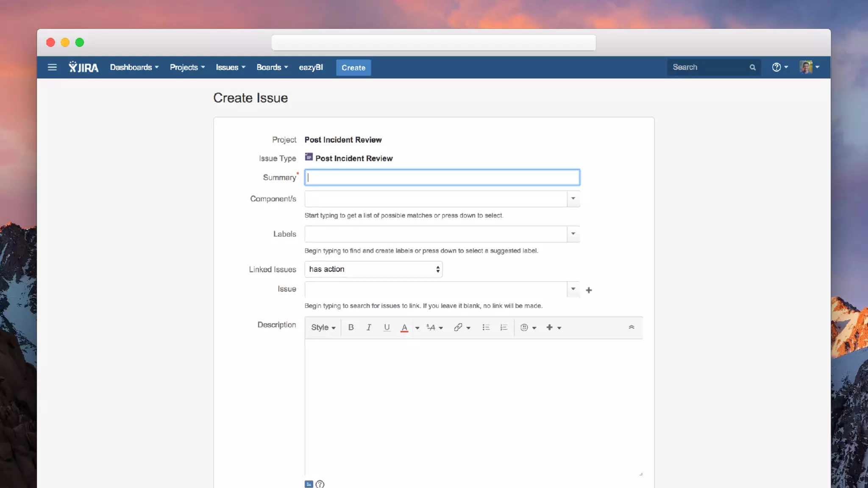Screen dimensions: 868x488
Task: Insert a numbered list
Action: [x=504, y=327]
